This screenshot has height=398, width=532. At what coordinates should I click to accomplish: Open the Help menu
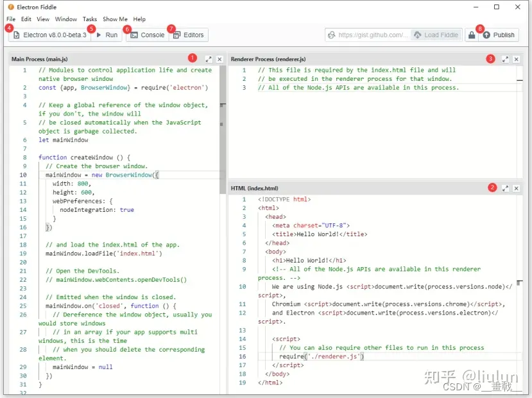pos(139,19)
